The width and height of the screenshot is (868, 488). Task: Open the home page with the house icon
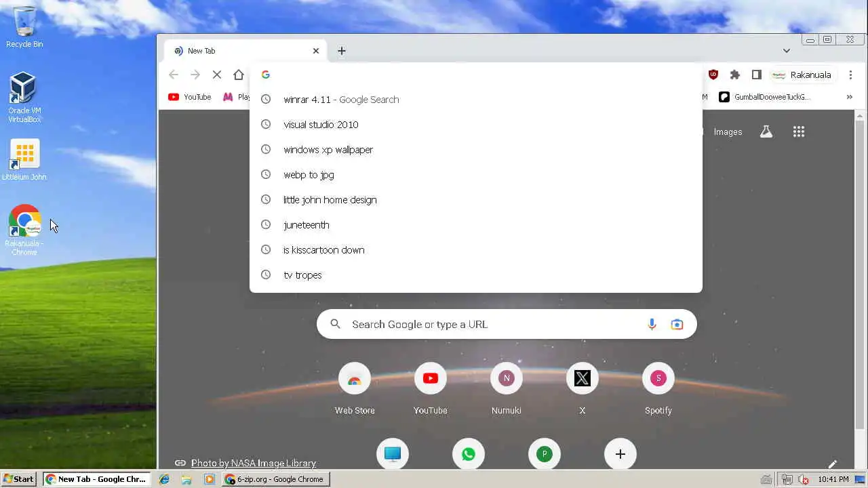pos(239,75)
